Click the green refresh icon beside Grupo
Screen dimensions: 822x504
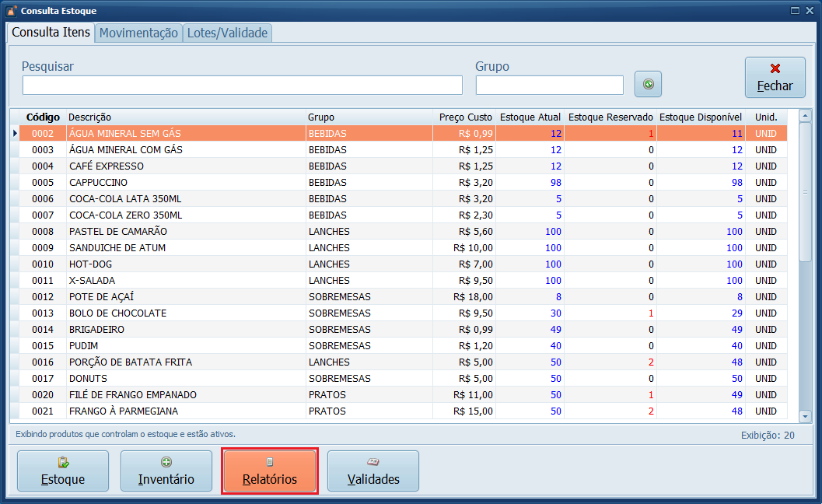tap(648, 84)
